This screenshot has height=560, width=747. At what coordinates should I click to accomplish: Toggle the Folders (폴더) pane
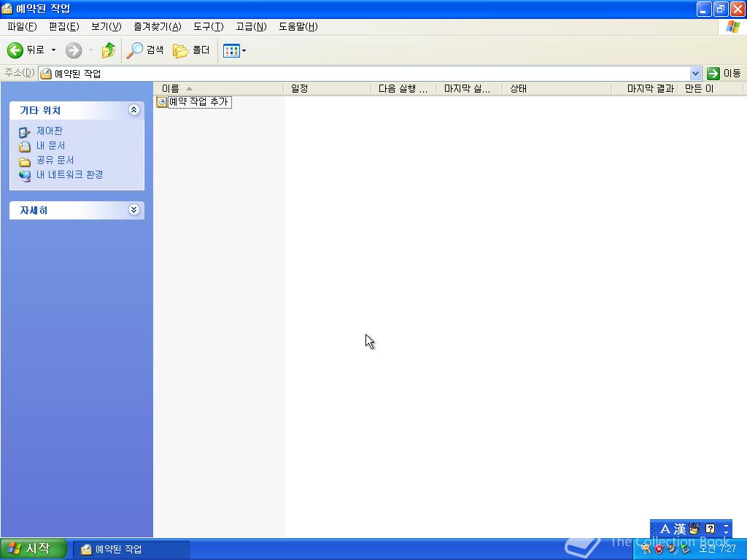[x=191, y=50]
